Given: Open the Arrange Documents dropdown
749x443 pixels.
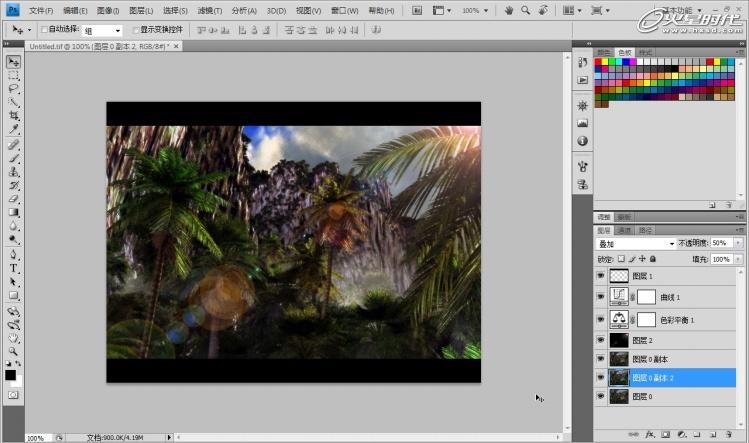Looking at the screenshot, I should pos(572,10).
